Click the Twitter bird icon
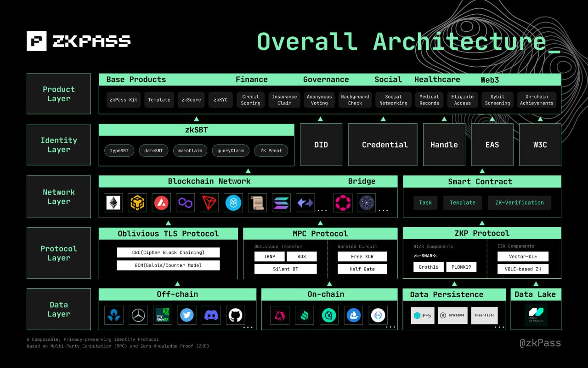This screenshot has width=588, height=368. pos(187,315)
